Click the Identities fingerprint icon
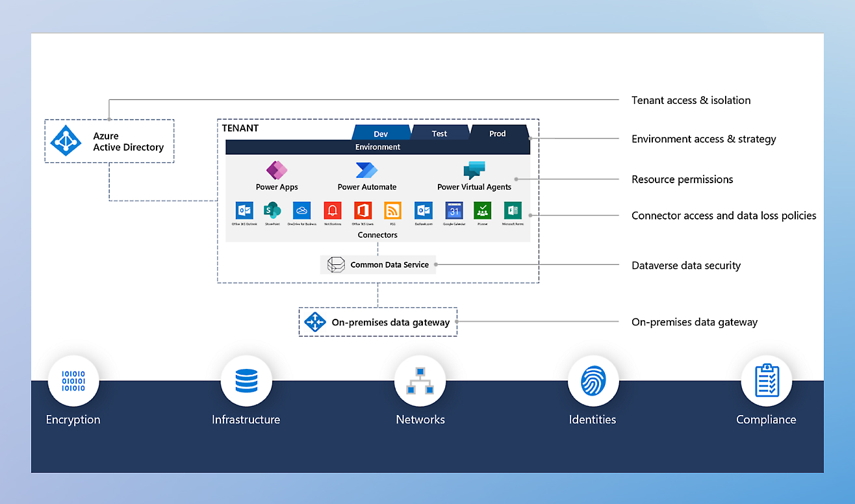 [593, 381]
